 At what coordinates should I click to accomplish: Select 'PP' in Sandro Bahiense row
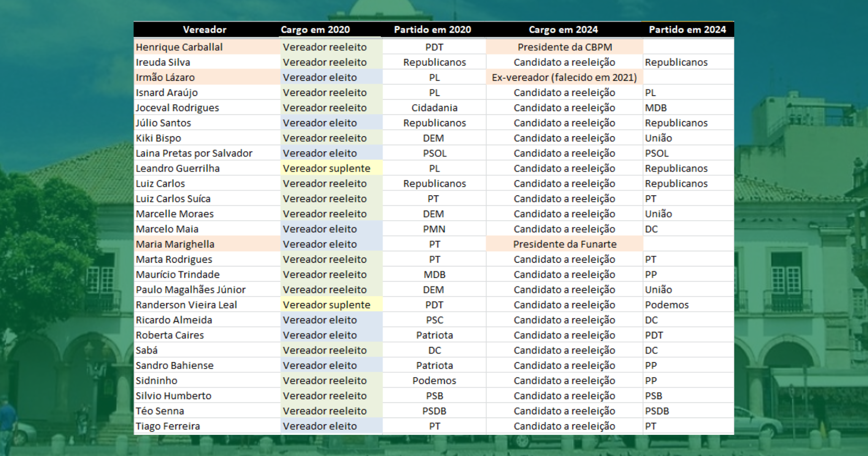[688, 366]
